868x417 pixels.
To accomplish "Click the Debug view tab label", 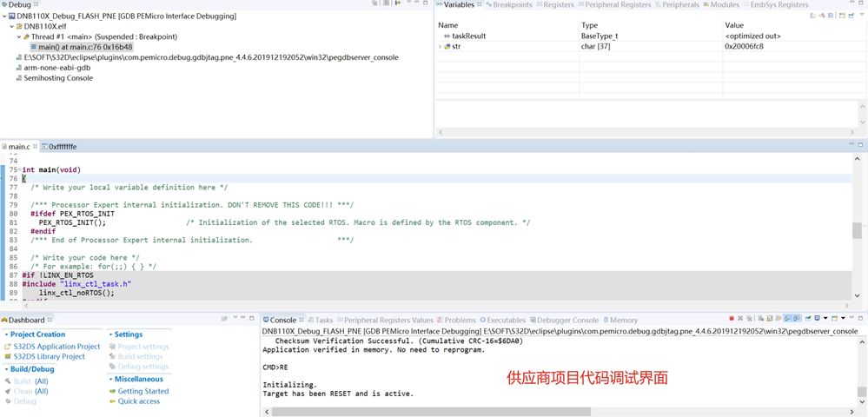I will [20, 4].
